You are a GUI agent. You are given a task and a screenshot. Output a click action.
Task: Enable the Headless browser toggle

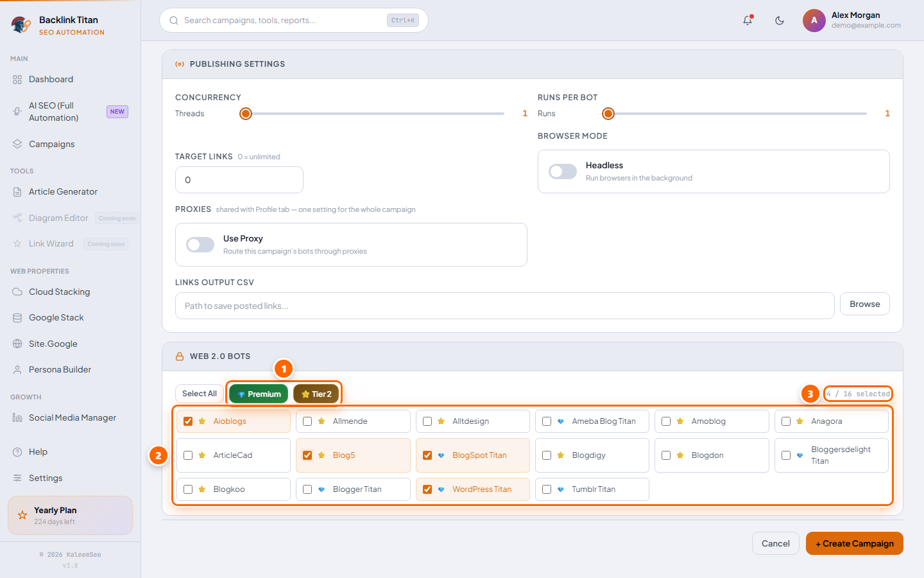[x=563, y=171]
